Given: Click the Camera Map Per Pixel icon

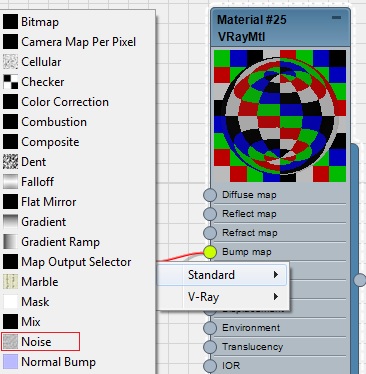Looking at the screenshot, I should click(10, 42).
